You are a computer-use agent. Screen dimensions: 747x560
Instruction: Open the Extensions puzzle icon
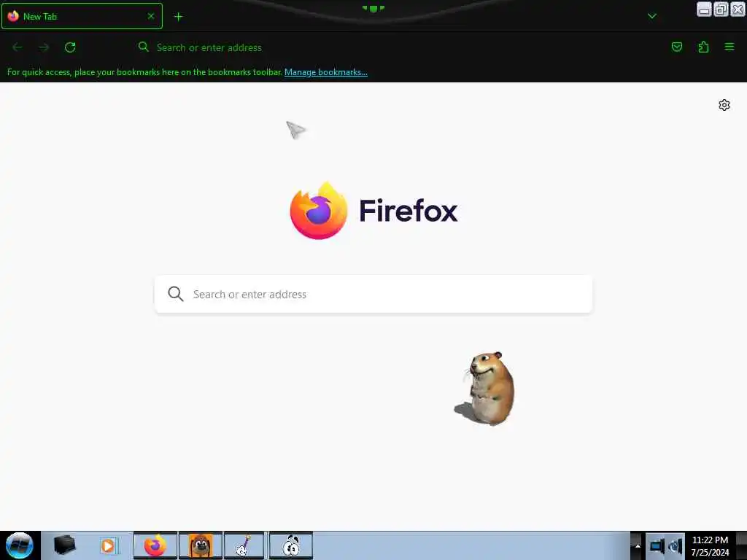click(703, 47)
